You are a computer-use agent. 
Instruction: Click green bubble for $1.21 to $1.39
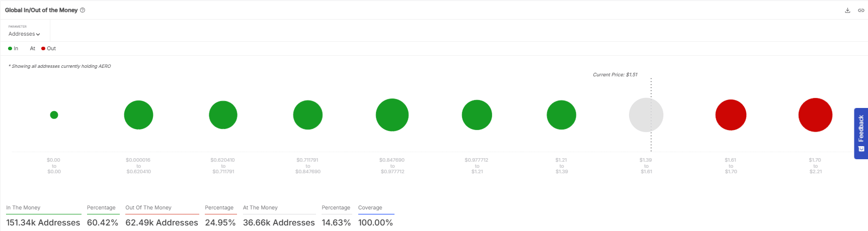click(x=561, y=115)
